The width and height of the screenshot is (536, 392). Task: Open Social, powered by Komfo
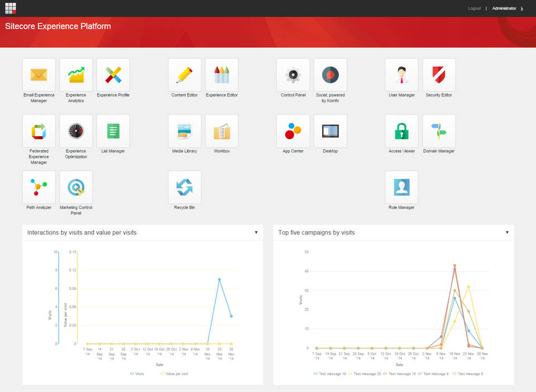click(330, 74)
